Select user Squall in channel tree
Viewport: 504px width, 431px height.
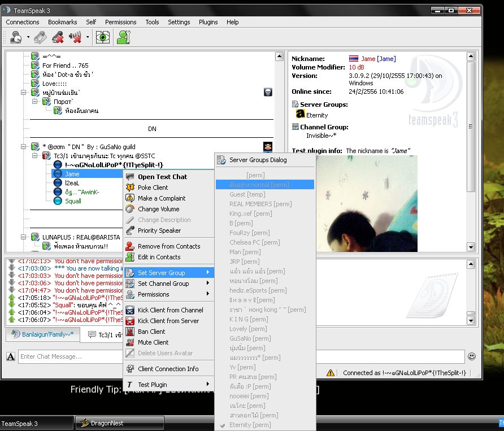tap(73, 201)
